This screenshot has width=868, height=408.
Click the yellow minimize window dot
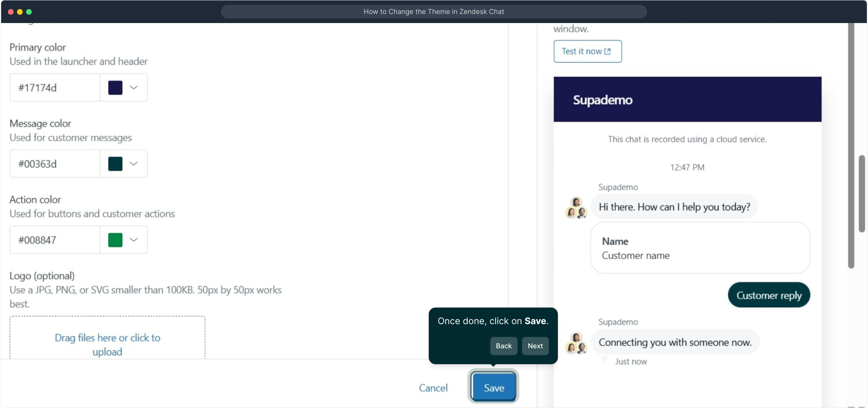click(x=20, y=12)
